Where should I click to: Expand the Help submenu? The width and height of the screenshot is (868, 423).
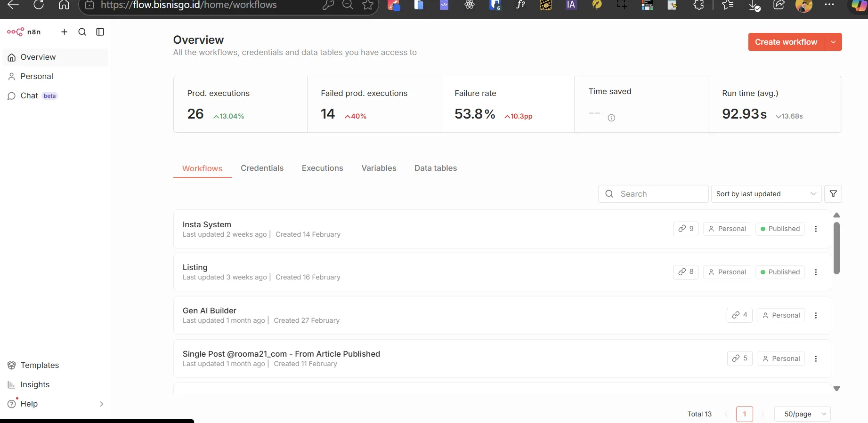click(101, 404)
